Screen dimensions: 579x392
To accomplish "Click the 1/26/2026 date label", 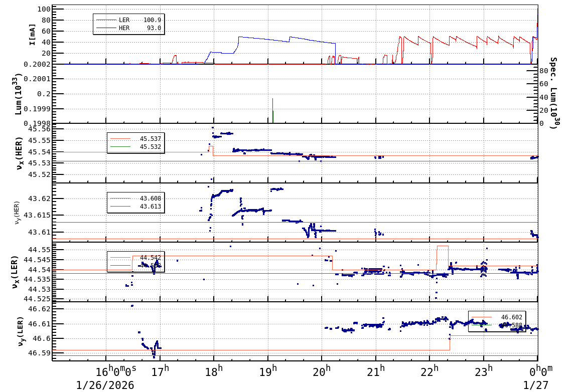I will [105, 385].
